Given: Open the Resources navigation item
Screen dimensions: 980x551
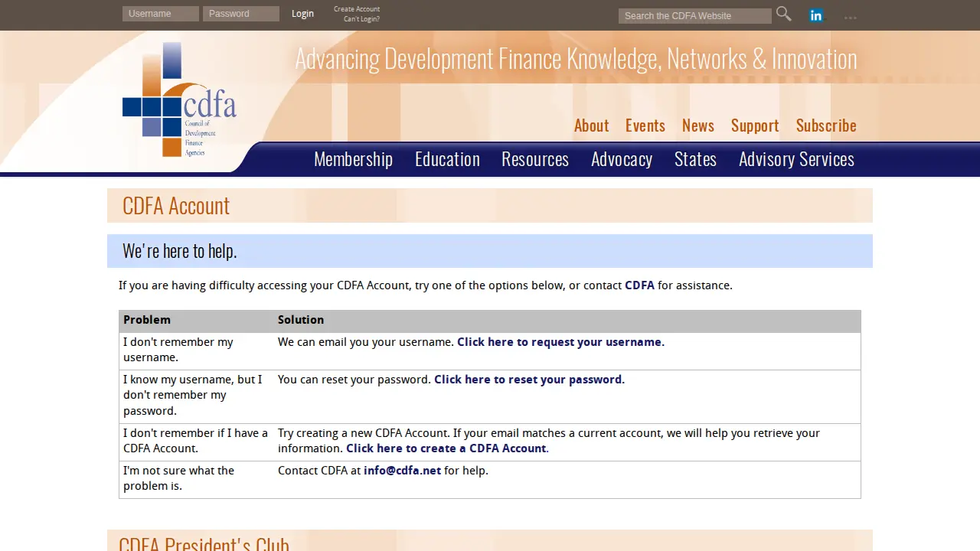Looking at the screenshot, I should 535,159.
